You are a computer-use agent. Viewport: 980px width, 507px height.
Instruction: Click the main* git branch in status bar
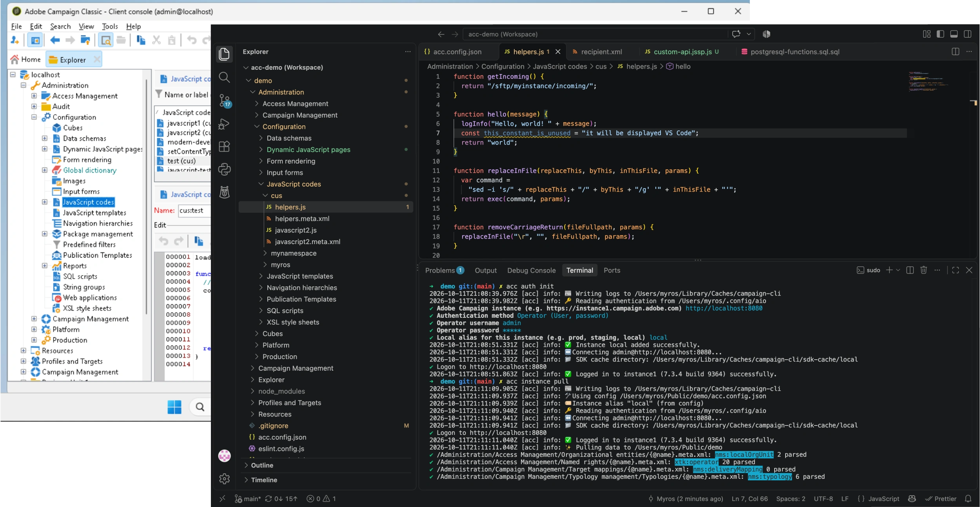point(248,498)
